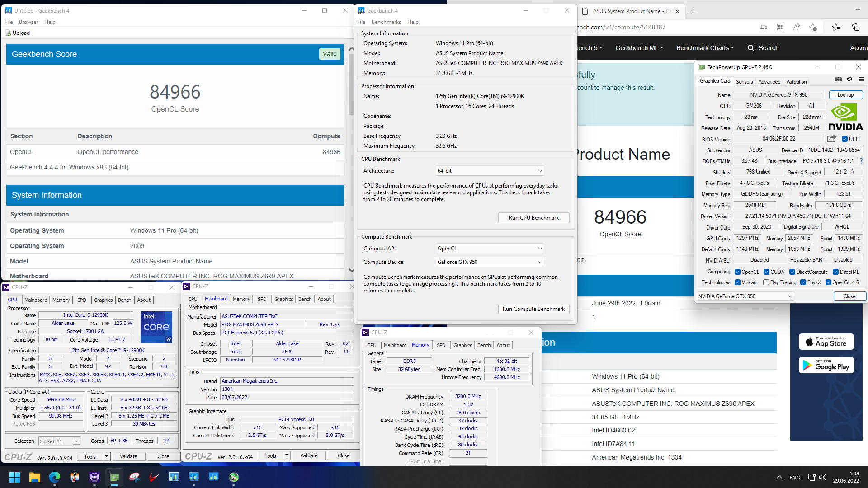
Task: Open the GPU-Z graphics card taskbar icon
Action: [x=114, y=477]
